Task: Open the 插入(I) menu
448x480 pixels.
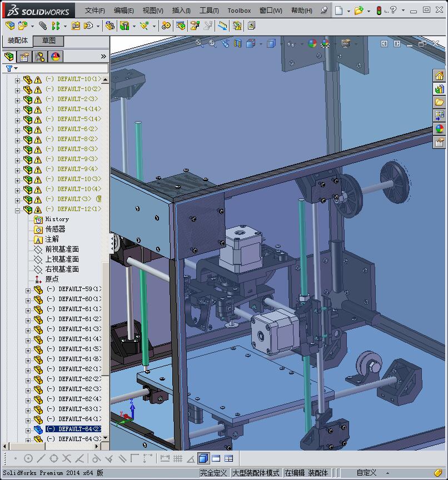Action: point(181,11)
